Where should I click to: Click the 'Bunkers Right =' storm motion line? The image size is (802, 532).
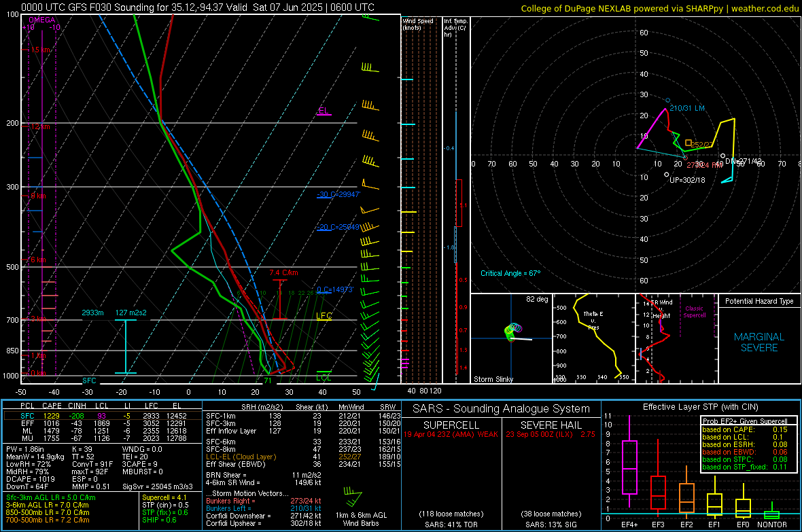pyautogui.click(x=264, y=501)
